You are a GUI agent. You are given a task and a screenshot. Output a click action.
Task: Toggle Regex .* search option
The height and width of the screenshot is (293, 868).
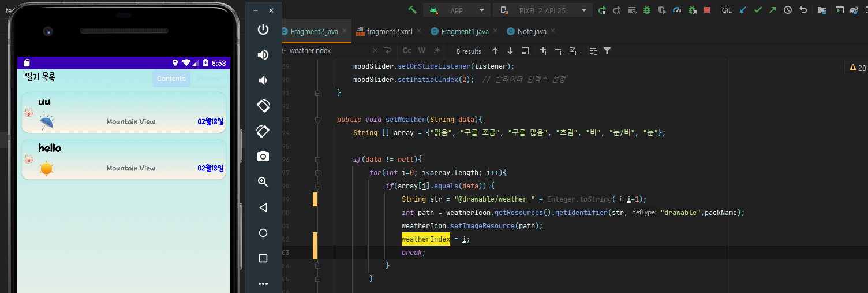[x=437, y=51]
